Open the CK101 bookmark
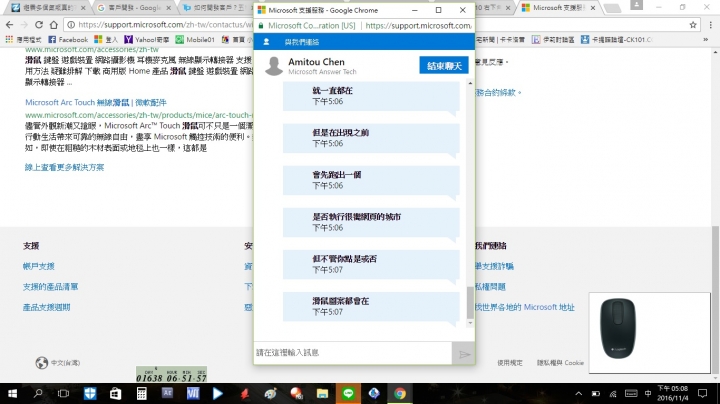The height and width of the screenshot is (404, 720). 616,39
